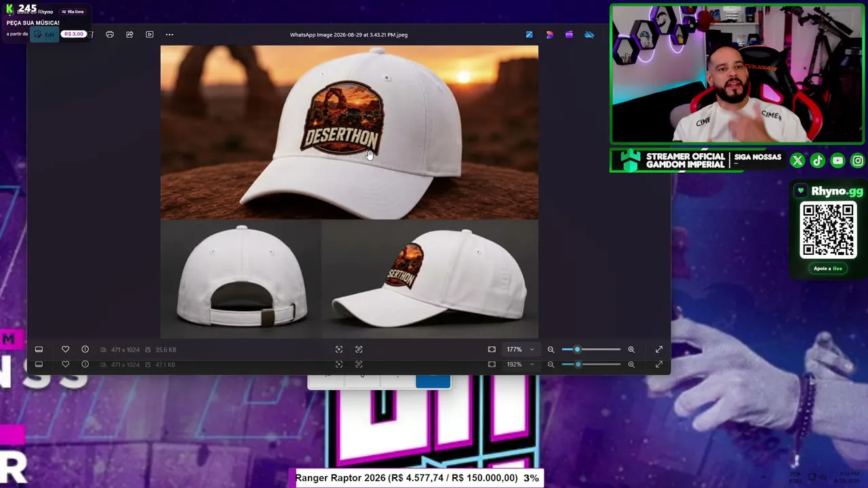Click the second centre frame icon in the 192% bar
This screenshot has height=488, width=868.
359,365
